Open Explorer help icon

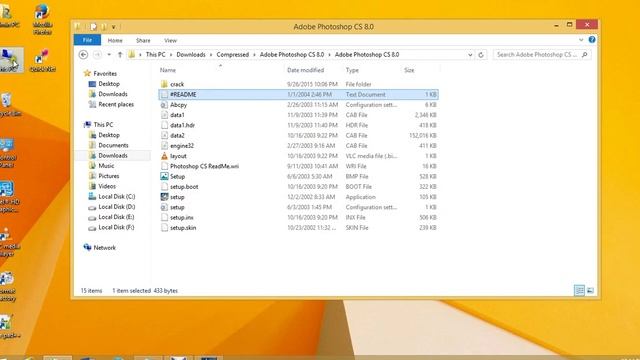pos(592,40)
